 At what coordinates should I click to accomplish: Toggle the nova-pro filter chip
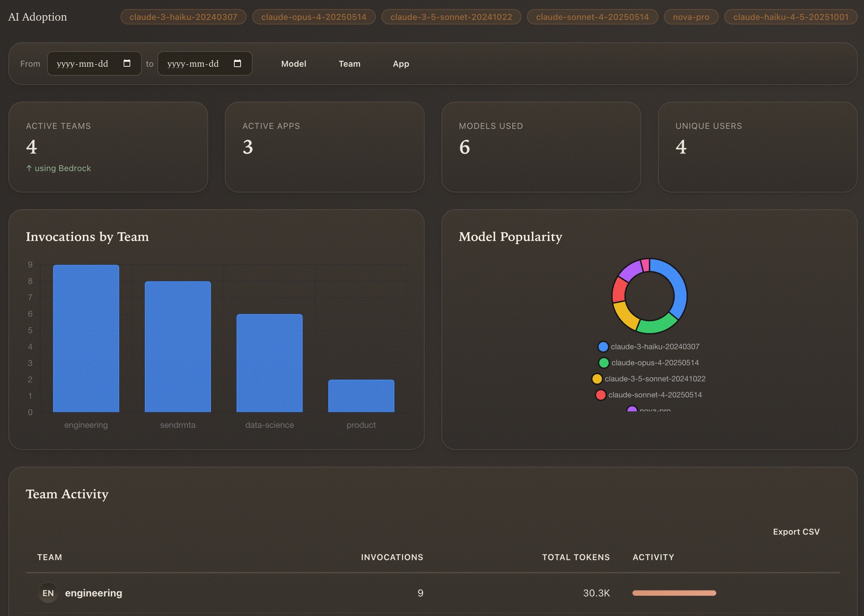(x=691, y=17)
